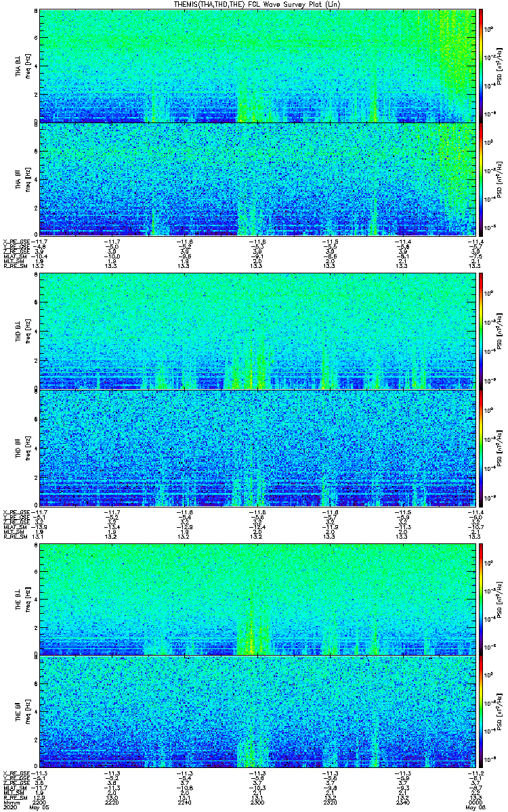Click the color bar beside THD B-perpendicular panel
Viewport: 508px width, 812px height.
[x=481, y=332]
